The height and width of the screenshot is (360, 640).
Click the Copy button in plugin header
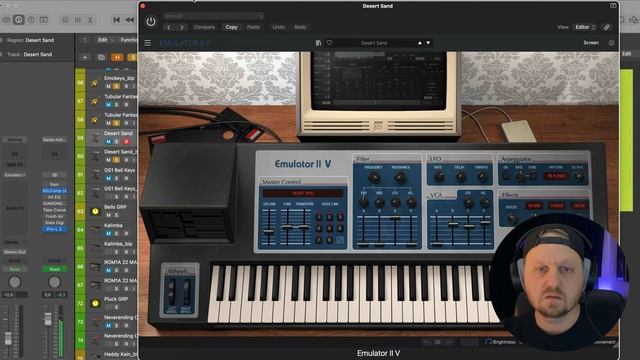click(231, 27)
